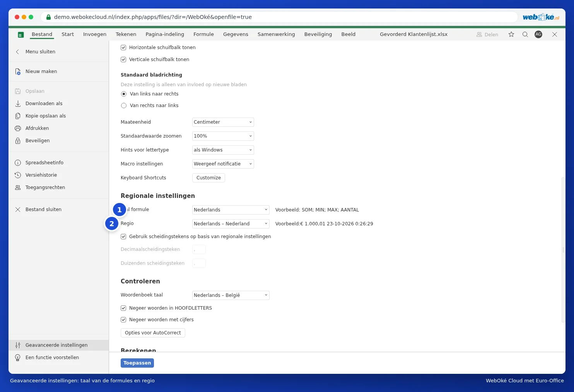This screenshot has width=574, height=392.
Task: Toggle Gebruik scheidingstekens op basis van regionale instellingen
Action: tap(123, 237)
